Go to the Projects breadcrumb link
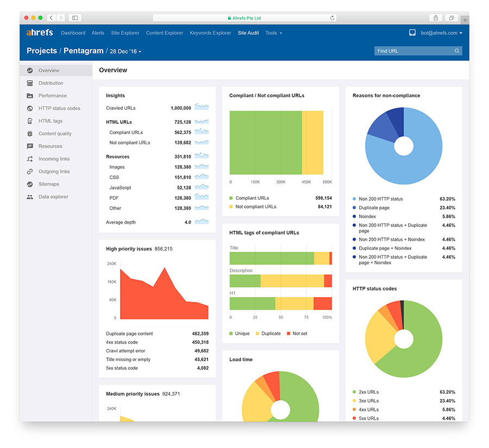The height and width of the screenshot is (448, 489). [42, 51]
